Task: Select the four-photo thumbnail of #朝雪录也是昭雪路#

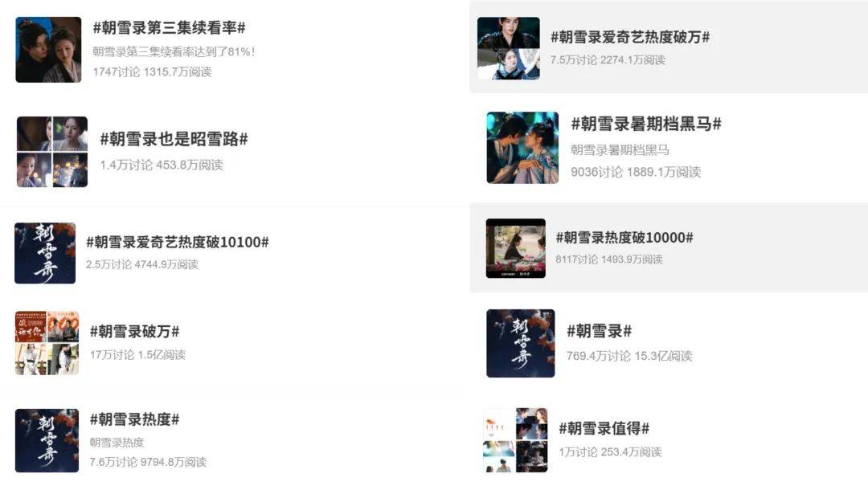Action: pyautogui.click(x=52, y=152)
